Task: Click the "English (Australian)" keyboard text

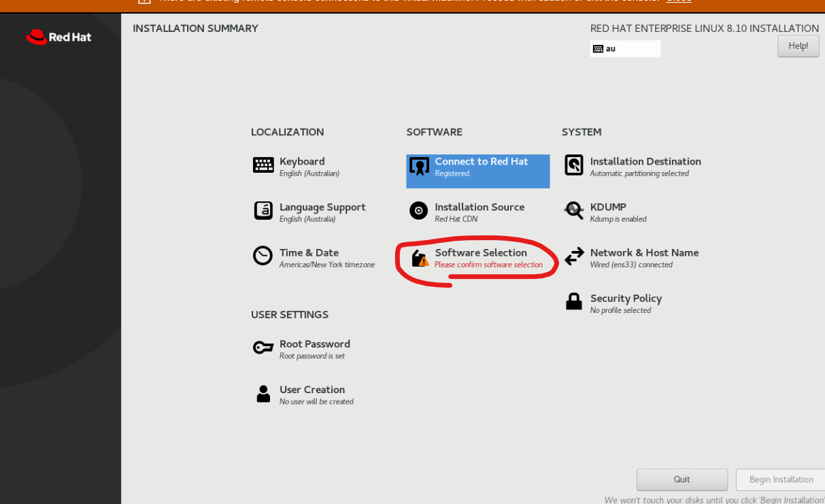Action: click(309, 174)
